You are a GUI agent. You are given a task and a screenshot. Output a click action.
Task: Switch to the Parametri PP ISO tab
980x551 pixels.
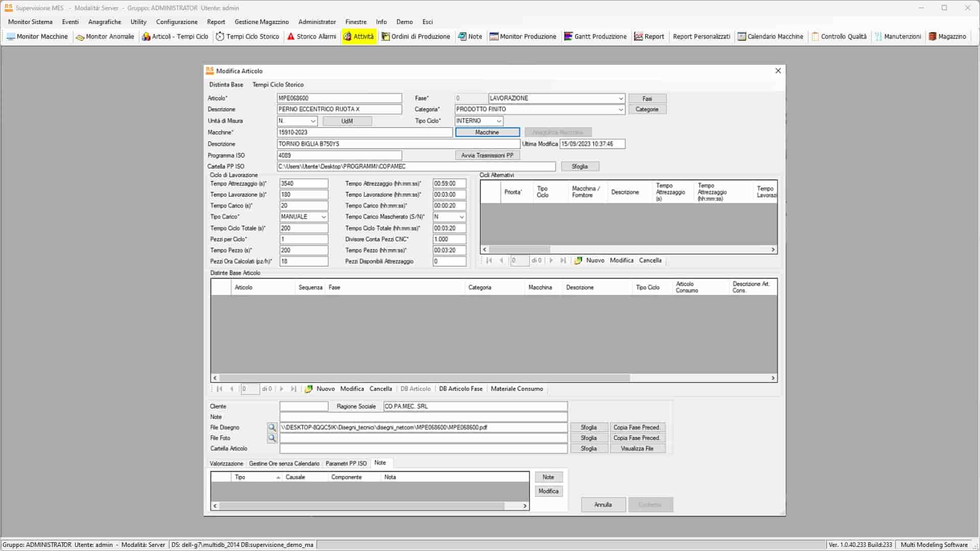tap(346, 464)
